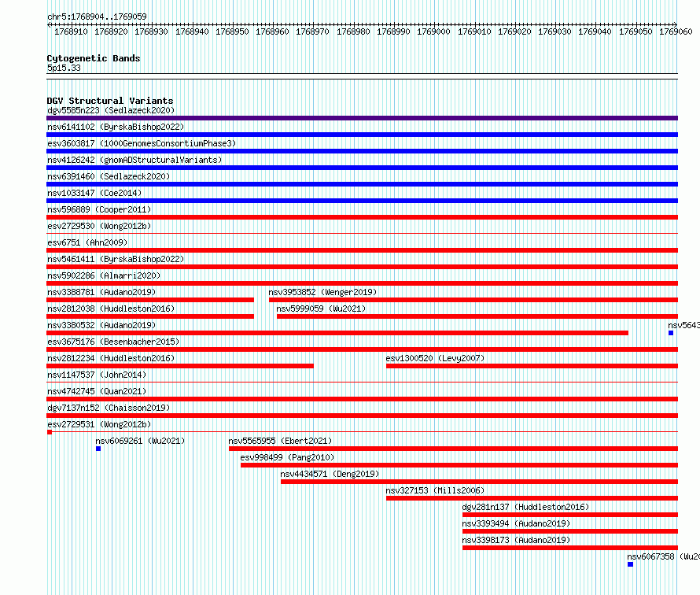Image resolution: width=700 pixels, height=595 pixels.
Task: Select the nsv596889 (Cooper2011) label
Action: point(99,209)
